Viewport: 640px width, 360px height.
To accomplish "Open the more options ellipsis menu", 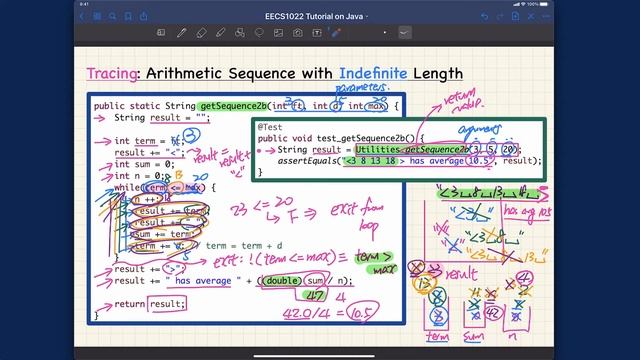I will click(x=546, y=16).
